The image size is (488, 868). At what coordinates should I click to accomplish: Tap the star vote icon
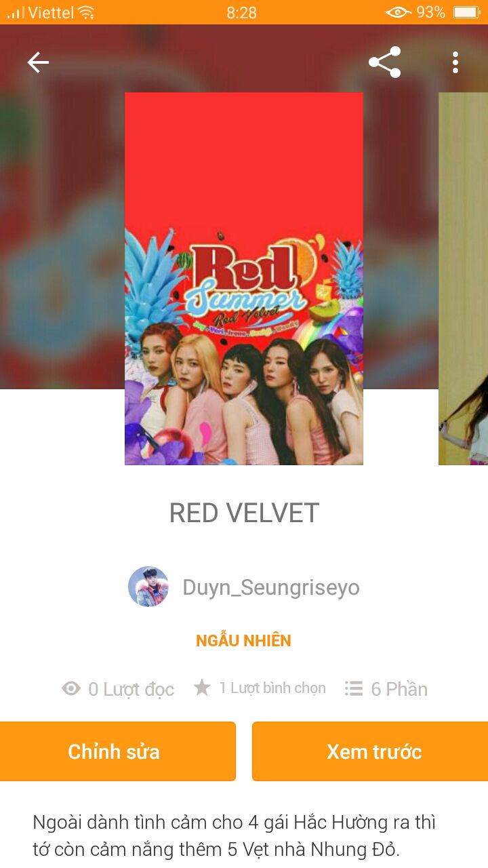[202, 688]
